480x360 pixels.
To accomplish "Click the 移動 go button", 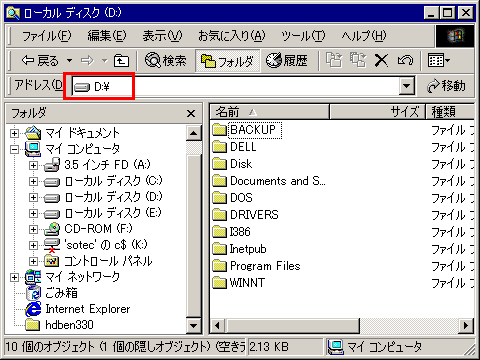I will [x=446, y=86].
